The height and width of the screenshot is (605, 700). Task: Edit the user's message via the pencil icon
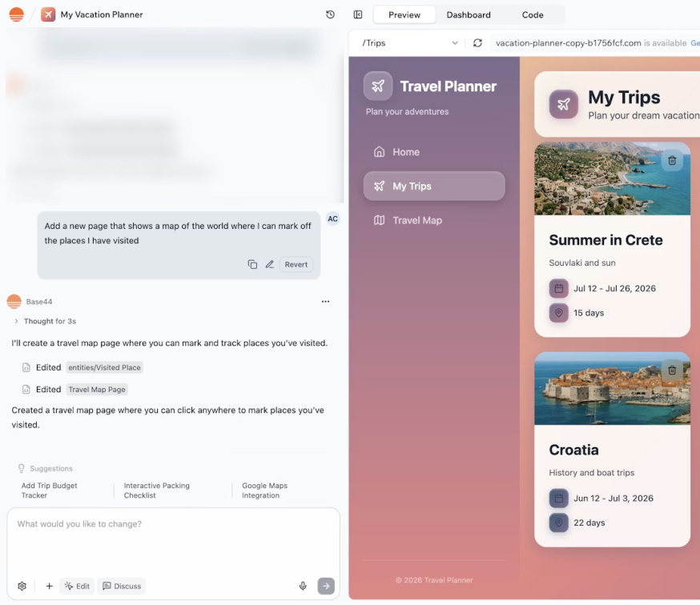click(272, 263)
